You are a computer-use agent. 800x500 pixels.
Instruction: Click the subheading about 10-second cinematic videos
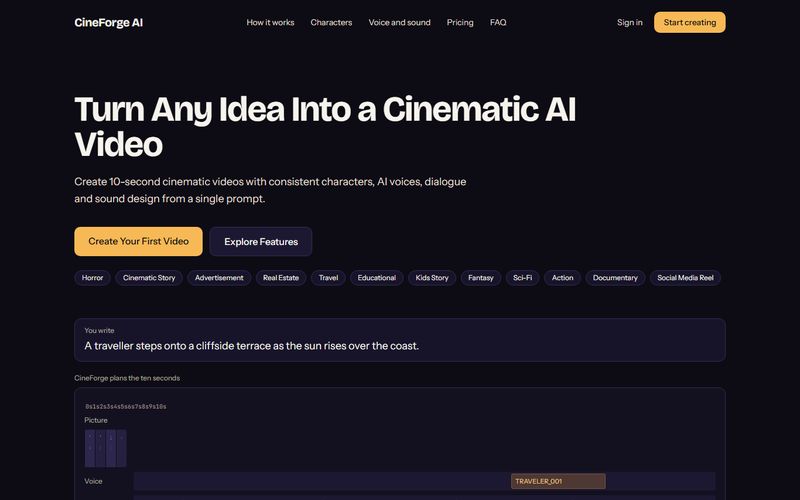click(x=270, y=190)
